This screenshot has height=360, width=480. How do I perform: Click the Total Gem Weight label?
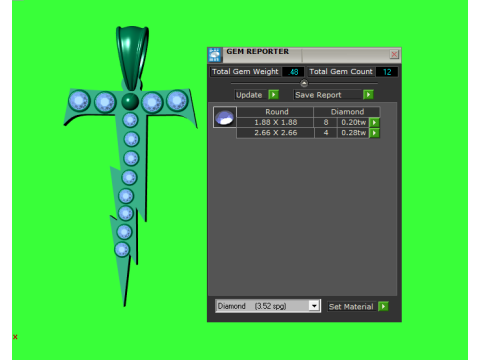click(245, 72)
